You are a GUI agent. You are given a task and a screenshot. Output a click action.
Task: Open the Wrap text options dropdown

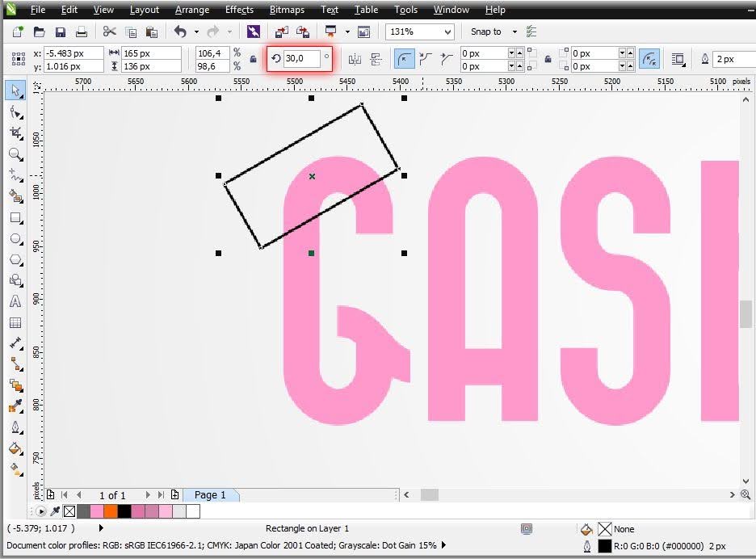(x=678, y=59)
